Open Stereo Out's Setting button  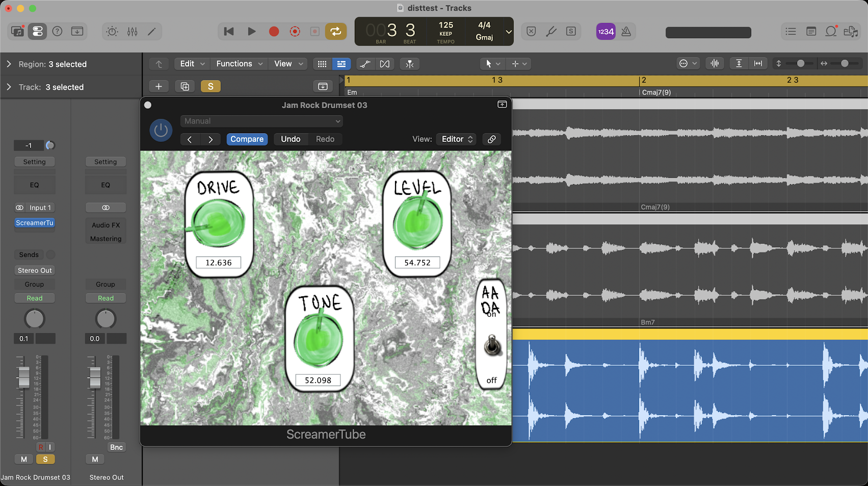tap(106, 162)
